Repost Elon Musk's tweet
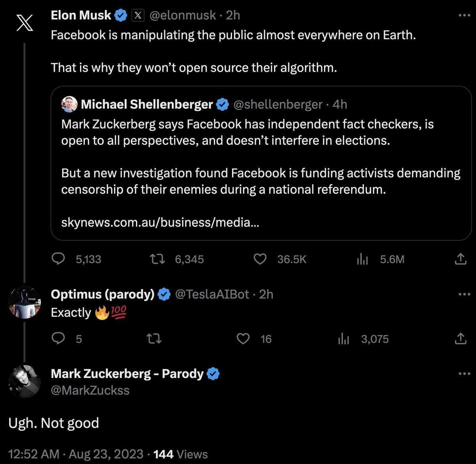The height and width of the screenshot is (464, 476). (157, 259)
